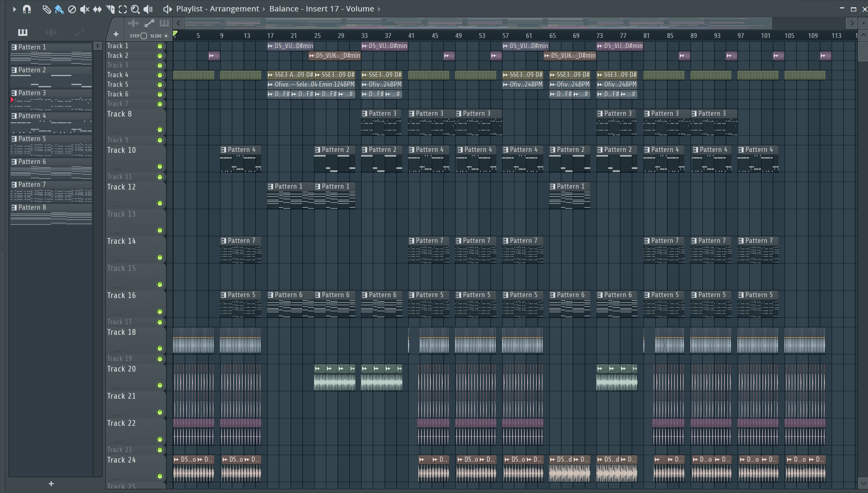Select the Mute tool
The image size is (868, 493).
click(x=85, y=9)
